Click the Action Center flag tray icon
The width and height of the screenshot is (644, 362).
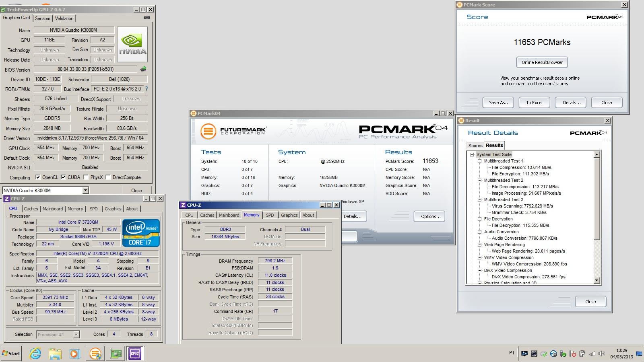point(573,354)
